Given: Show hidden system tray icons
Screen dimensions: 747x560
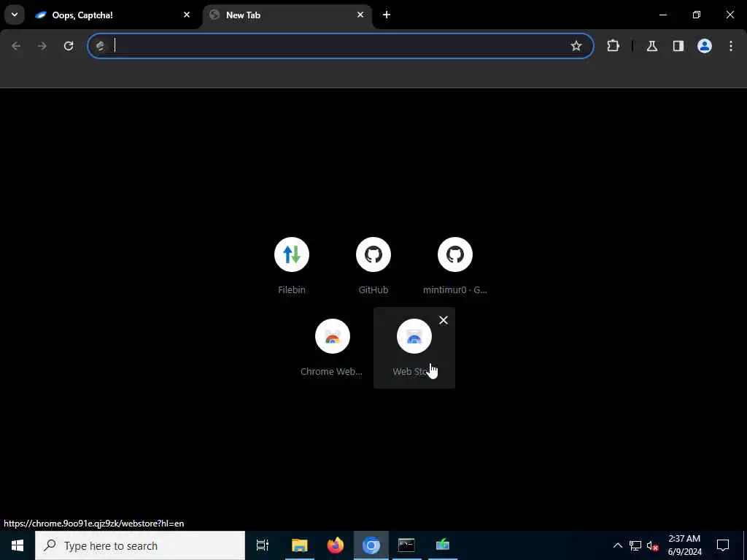Looking at the screenshot, I should [x=617, y=545].
